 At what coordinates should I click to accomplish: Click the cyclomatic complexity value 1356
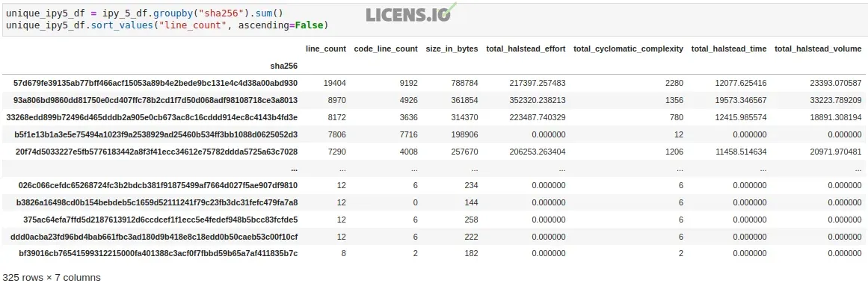[x=674, y=100]
